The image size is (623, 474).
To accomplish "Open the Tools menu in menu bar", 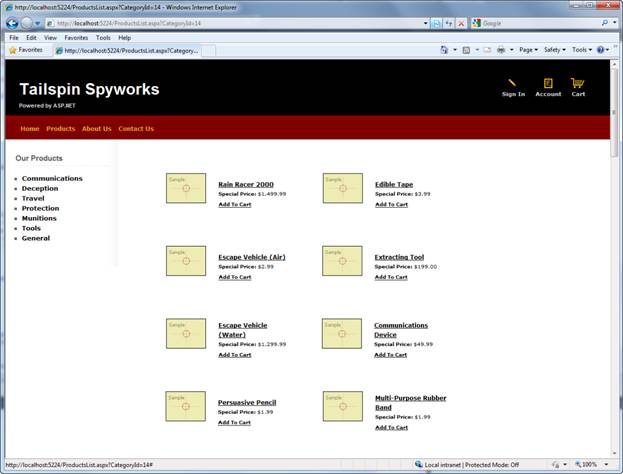I will pyautogui.click(x=103, y=38).
